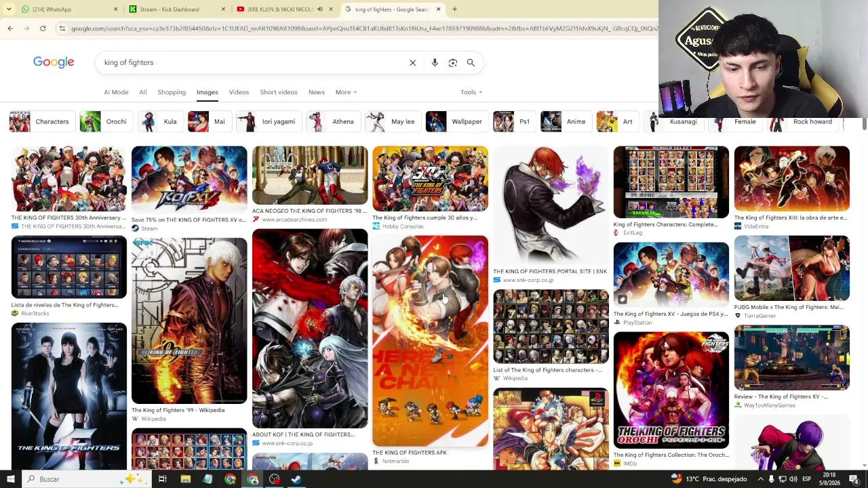Open the THE KING OF FIGHTERS AFK image

[430, 341]
